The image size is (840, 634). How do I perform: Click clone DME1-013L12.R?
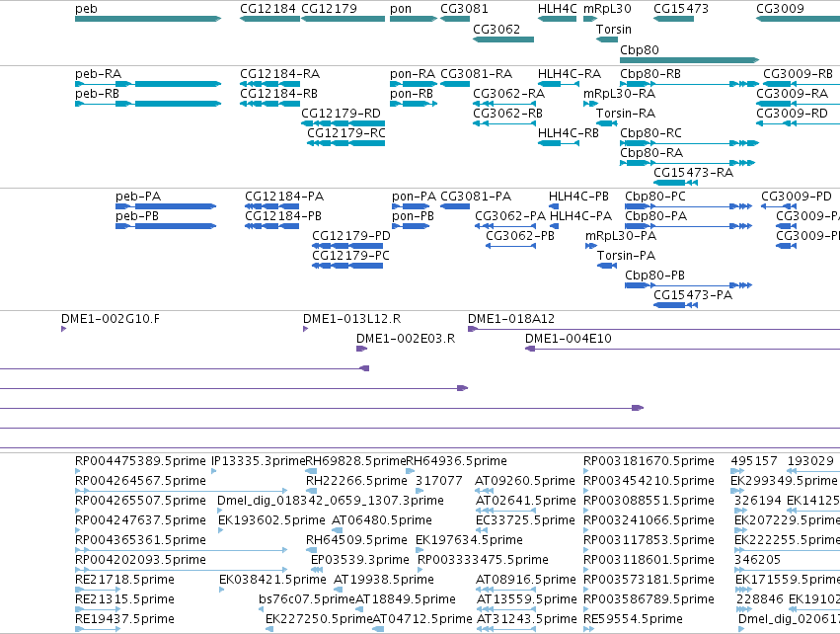pyautogui.click(x=352, y=319)
